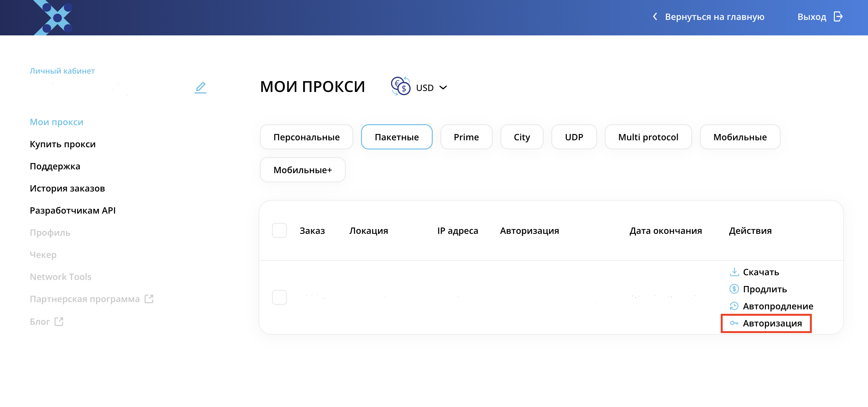Image resolution: width=868 pixels, height=407 pixels.
Task: Click the Поддержка support link
Action: pos(54,166)
